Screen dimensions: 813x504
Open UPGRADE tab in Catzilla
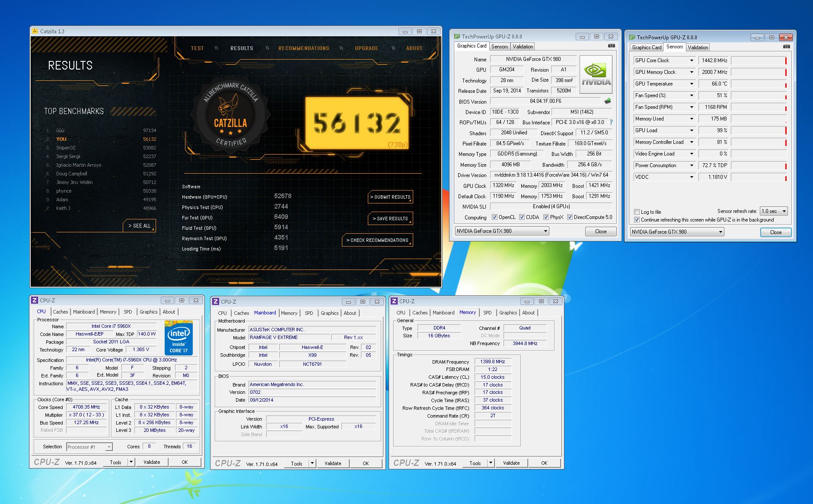[x=367, y=48]
